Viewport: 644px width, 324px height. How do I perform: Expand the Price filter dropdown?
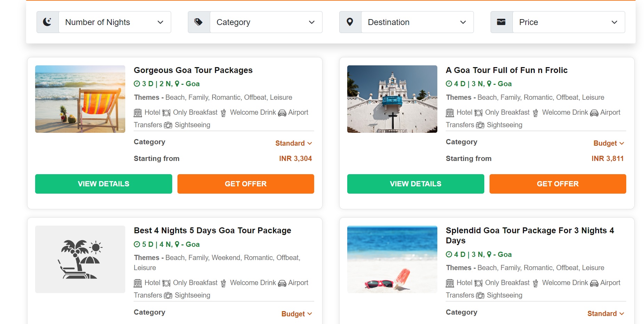click(569, 22)
